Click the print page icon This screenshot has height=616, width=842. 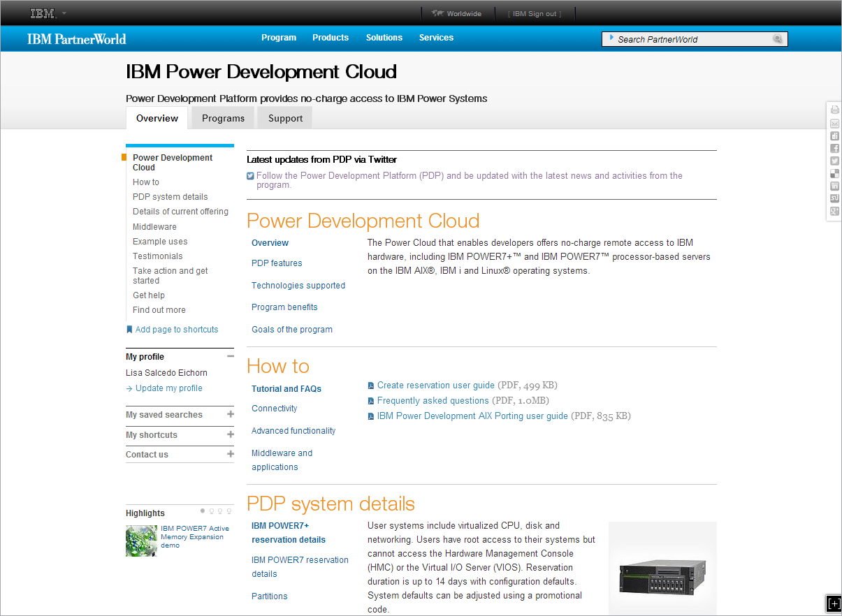(834, 110)
